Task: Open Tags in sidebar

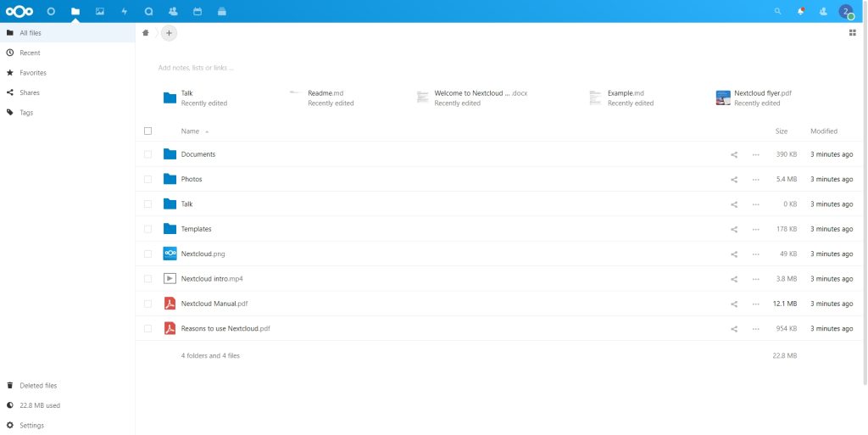Action: [x=68, y=113]
